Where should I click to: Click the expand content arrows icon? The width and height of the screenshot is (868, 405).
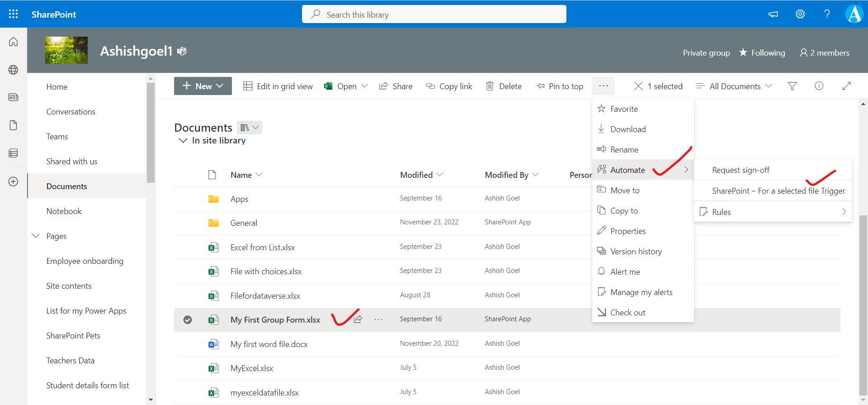[x=846, y=86]
